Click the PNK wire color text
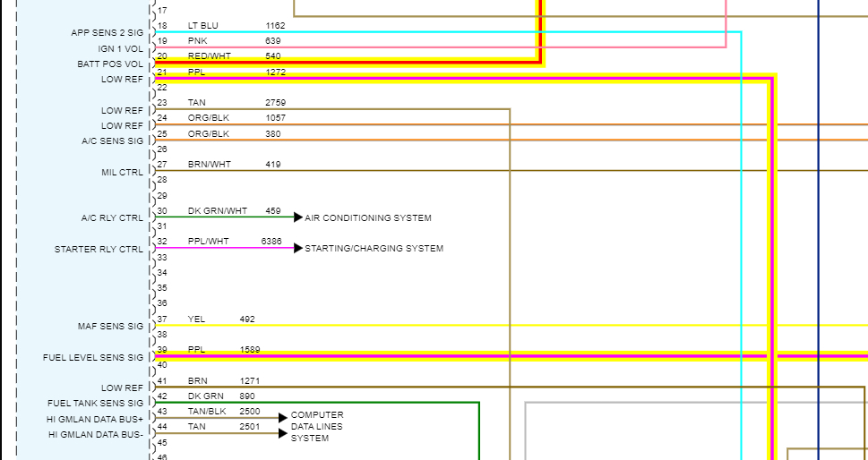Viewport: 868px width, 460px height. 198,41
